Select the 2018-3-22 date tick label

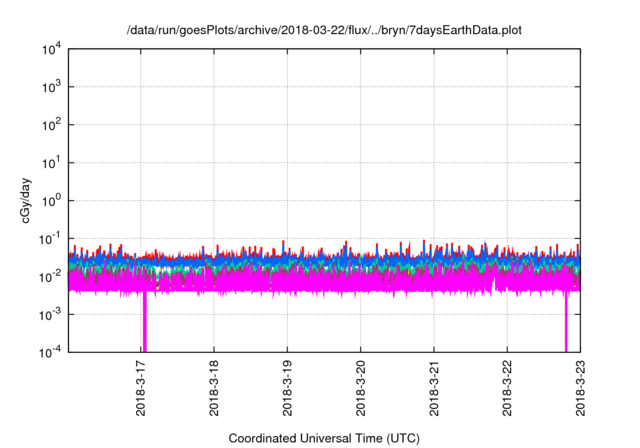(x=507, y=388)
